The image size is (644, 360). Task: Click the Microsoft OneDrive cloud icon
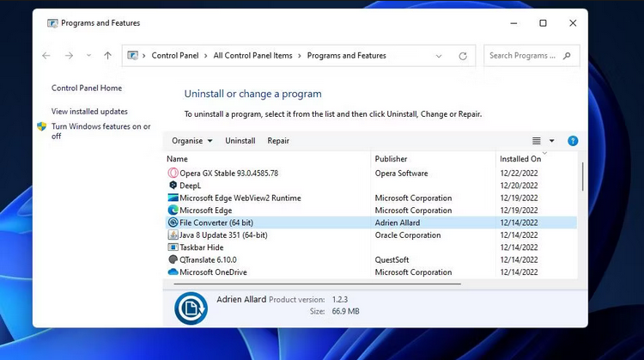point(173,272)
